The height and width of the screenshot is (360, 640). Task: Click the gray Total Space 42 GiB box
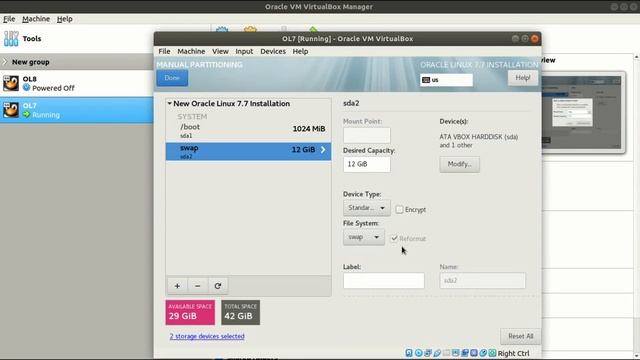click(240, 313)
